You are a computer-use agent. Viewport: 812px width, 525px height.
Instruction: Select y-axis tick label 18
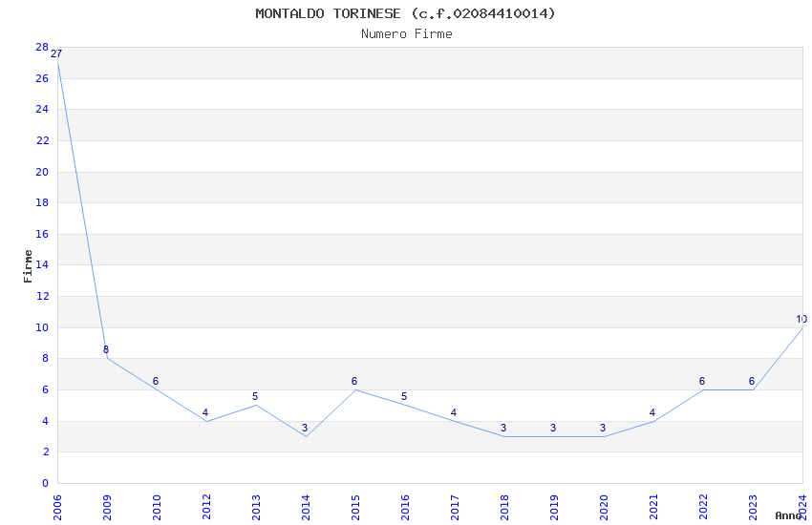point(42,202)
